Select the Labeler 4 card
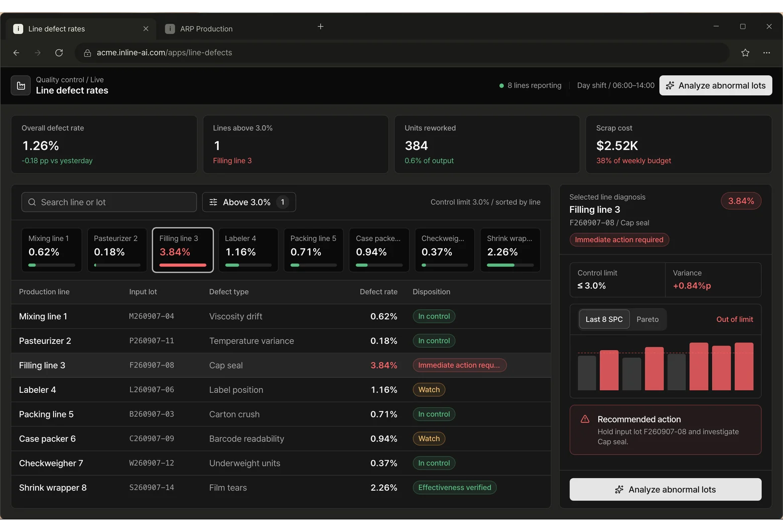The width and height of the screenshot is (783, 532). coord(248,250)
